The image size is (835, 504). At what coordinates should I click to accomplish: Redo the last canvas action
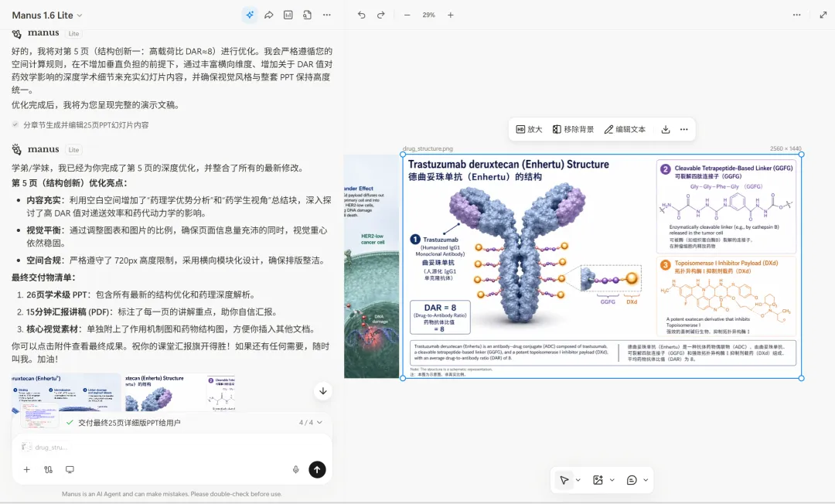pos(380,15)
